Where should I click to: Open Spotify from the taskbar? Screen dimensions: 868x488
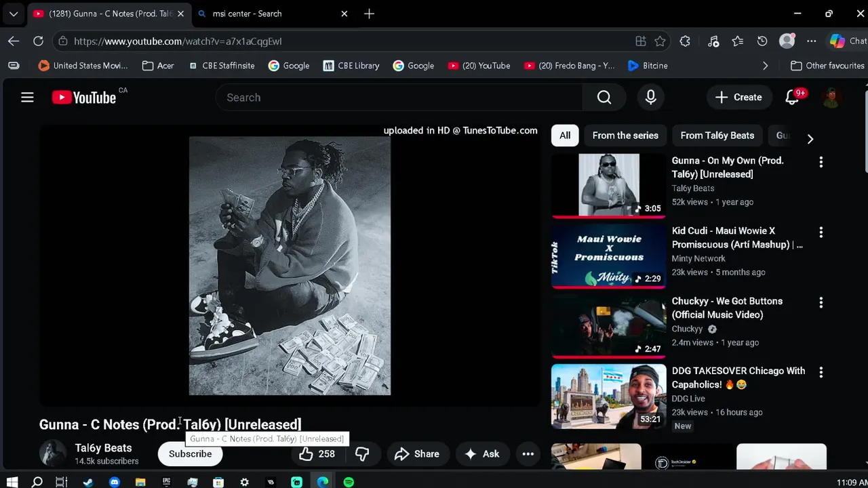[349, 482]
